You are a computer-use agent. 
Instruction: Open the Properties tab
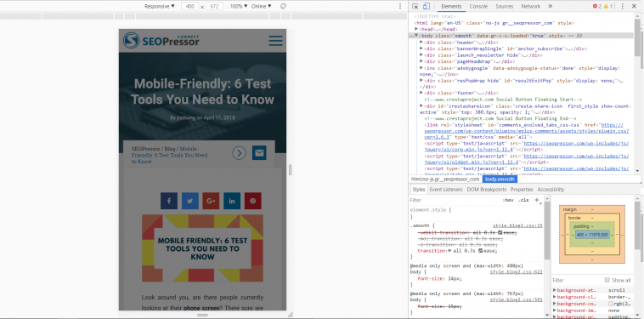tap(522, 190)
